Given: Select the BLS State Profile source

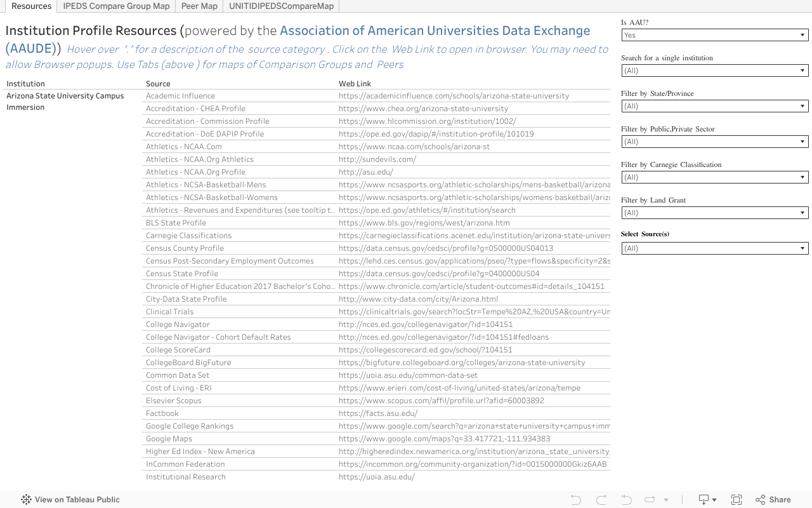Looking at the screenshot, I should 176,223.
